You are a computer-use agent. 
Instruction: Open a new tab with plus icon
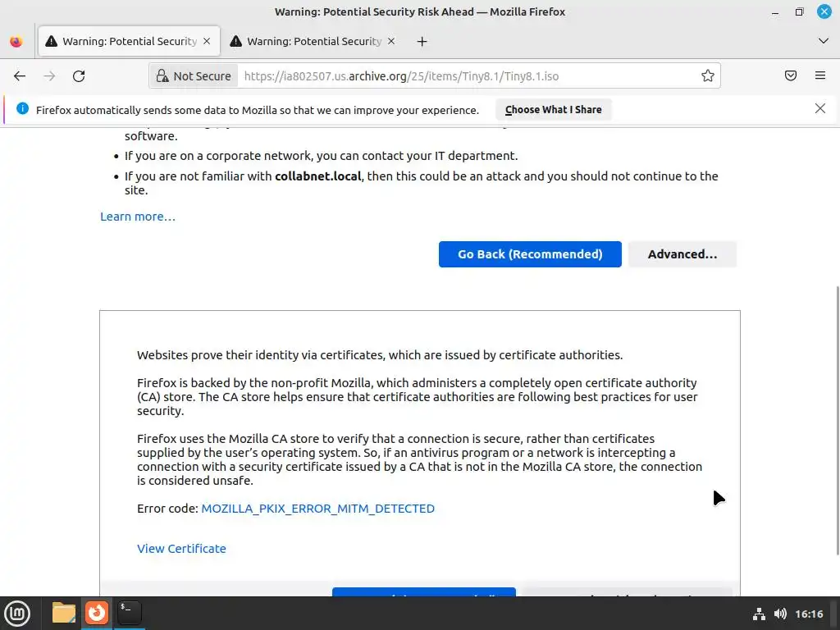click(x=422, y=41)
